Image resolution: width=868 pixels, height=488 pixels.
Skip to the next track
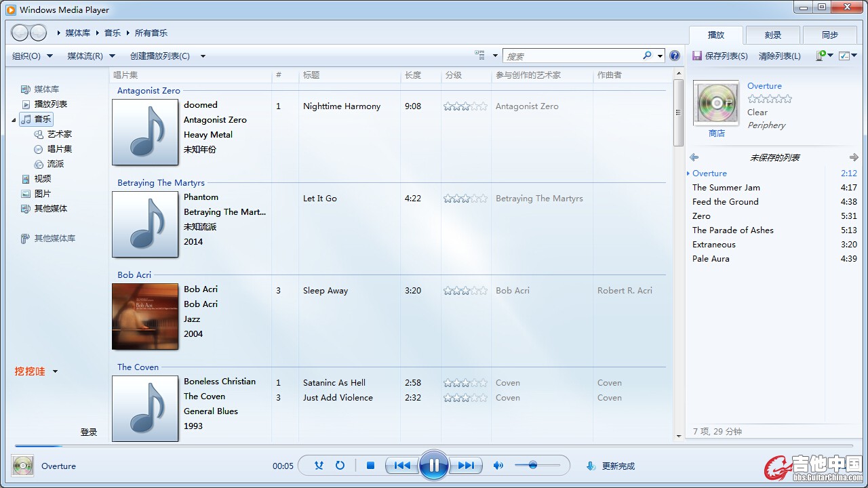[466, 466]
